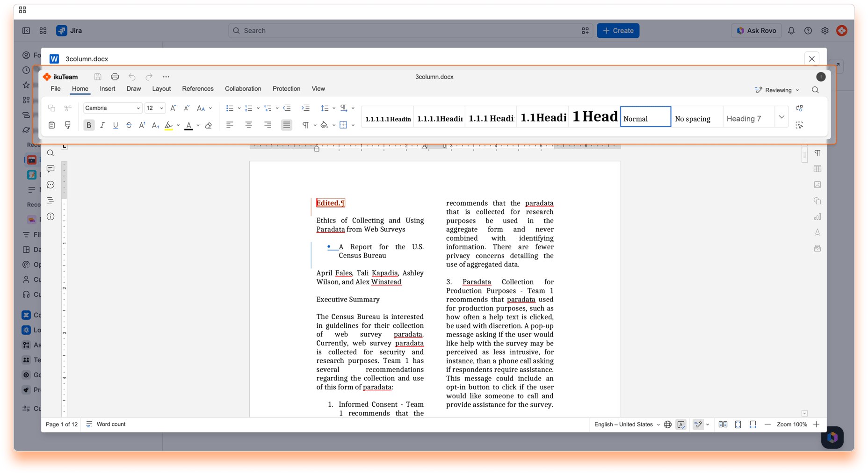The width and height of the screenshot is (868, 474).
Task: Toggle Italic formatting
Action: [102, 125]
